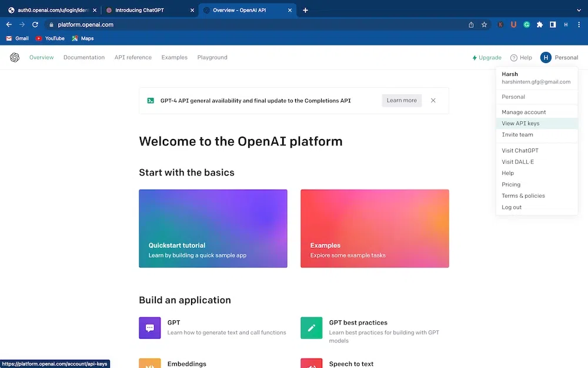Open the Playground nav item
This screenshot has width=588, height=368.
pyautogui.click(x=212, y=58)
